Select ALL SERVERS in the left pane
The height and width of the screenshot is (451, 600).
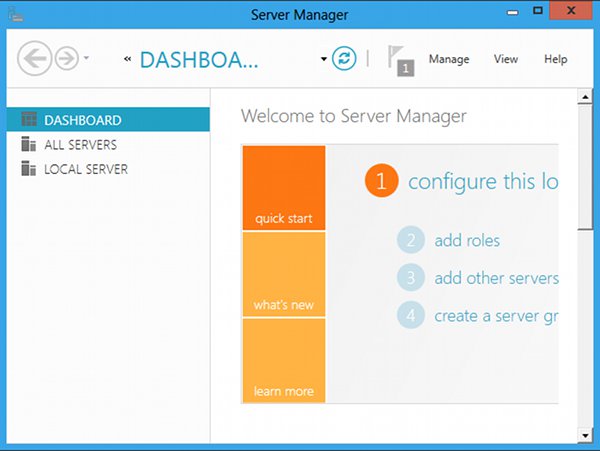coord(108,145)
